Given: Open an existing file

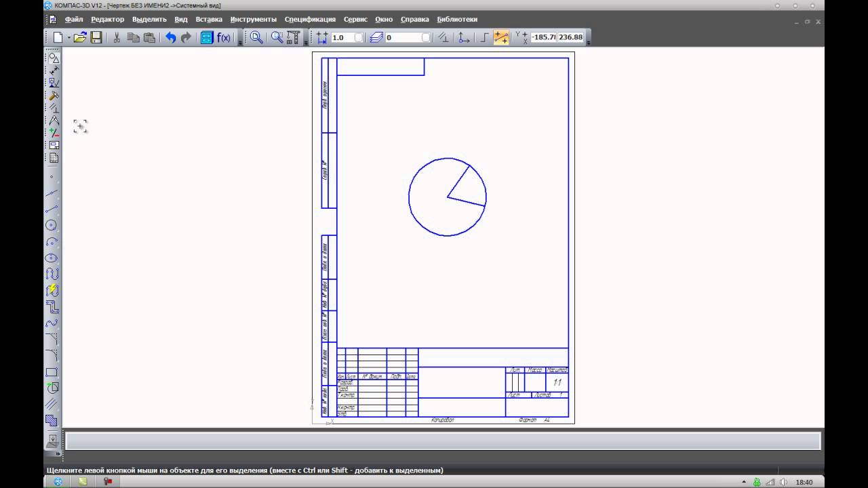Looking at the screenshot, I should point(80,38).
